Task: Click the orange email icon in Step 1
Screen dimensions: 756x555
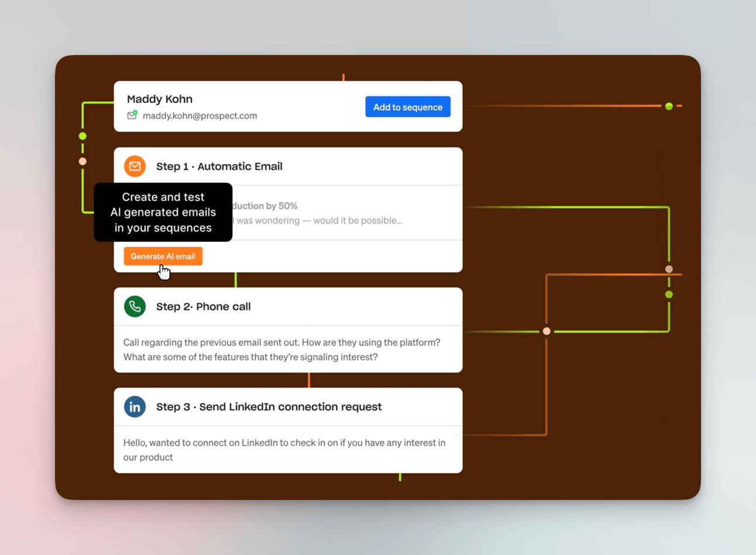Action: click(x=135, y=166)
